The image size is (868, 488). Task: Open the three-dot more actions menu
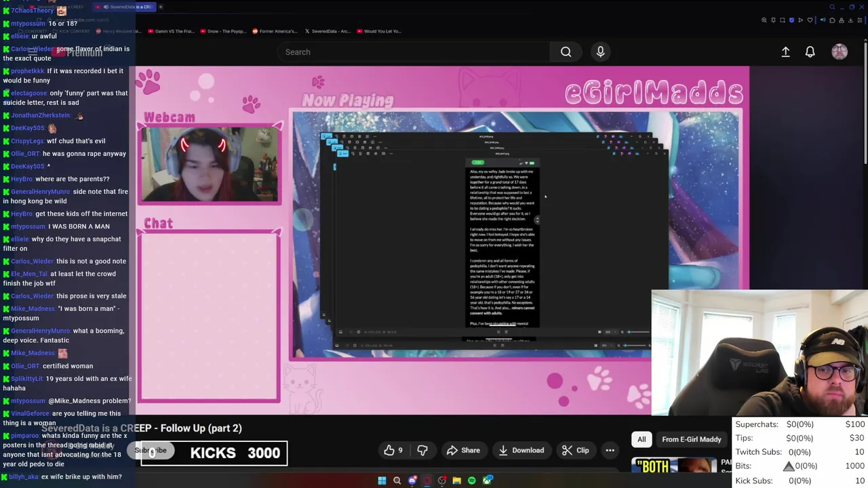610,450
